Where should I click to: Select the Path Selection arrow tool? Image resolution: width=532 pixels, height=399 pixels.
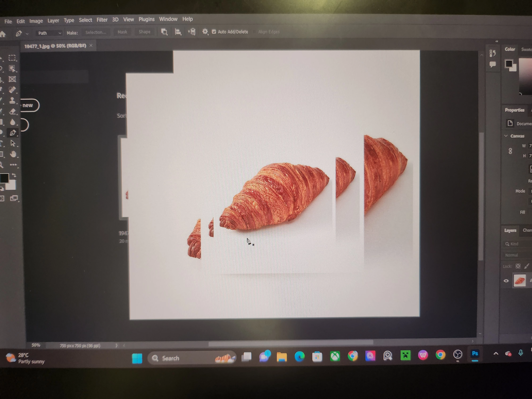[13, 143]
